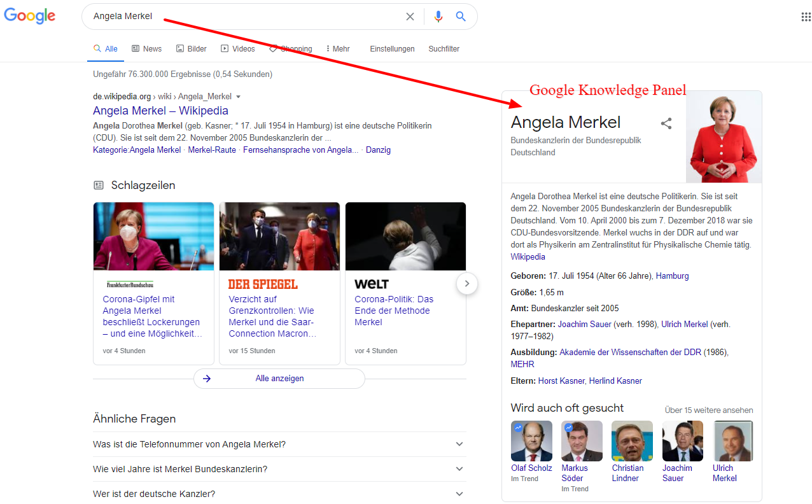
Task: Open Einstellungen menu
Action: click(x=392, y=49)
